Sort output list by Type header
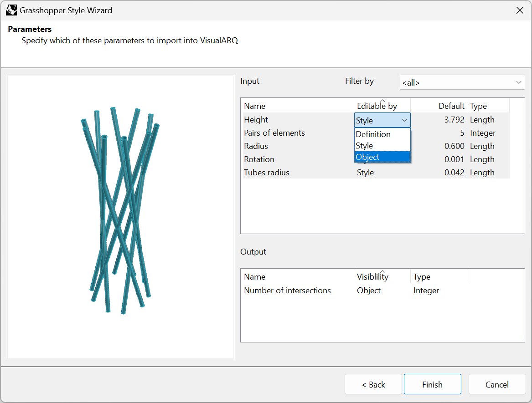This screenshot has width=532, height=403. tap(439, 277)
